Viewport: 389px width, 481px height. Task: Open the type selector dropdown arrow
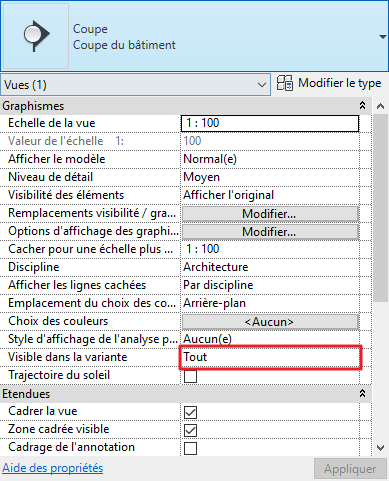click(x=383, y=37)
